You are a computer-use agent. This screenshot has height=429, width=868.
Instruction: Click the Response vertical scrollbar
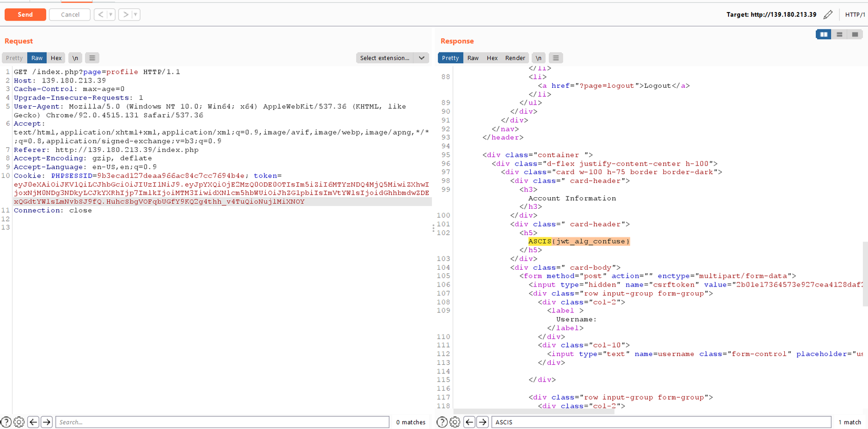[x=865, y=273]
